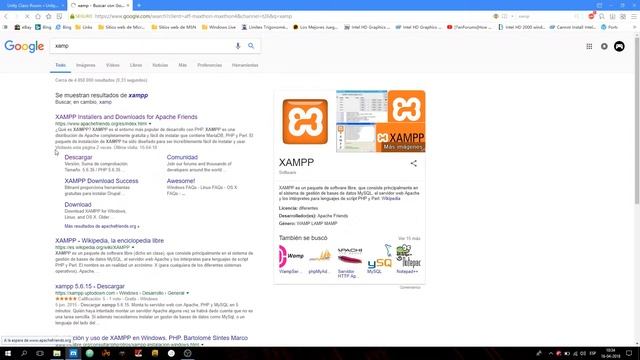This screenshot has width=640, height=360.
Task: Open File Explorer from taskbar
Action: tap(57, 353)
